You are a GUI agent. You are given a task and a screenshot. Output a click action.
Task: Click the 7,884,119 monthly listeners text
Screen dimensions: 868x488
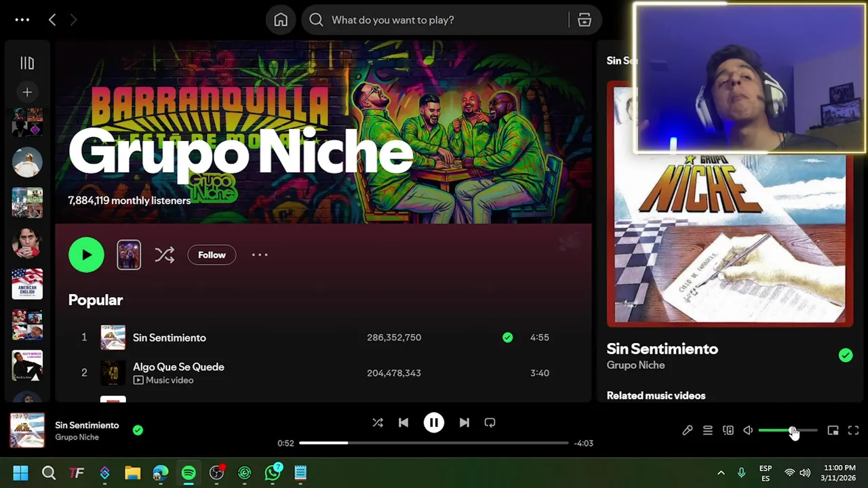(130, 201)
